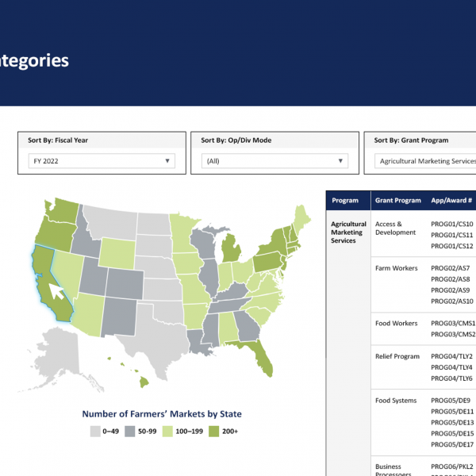This screenshot has height=476, width=476.
Task: Open the Fiscal Year dropdown showing FY 2022
Action: tap(100, 161)
